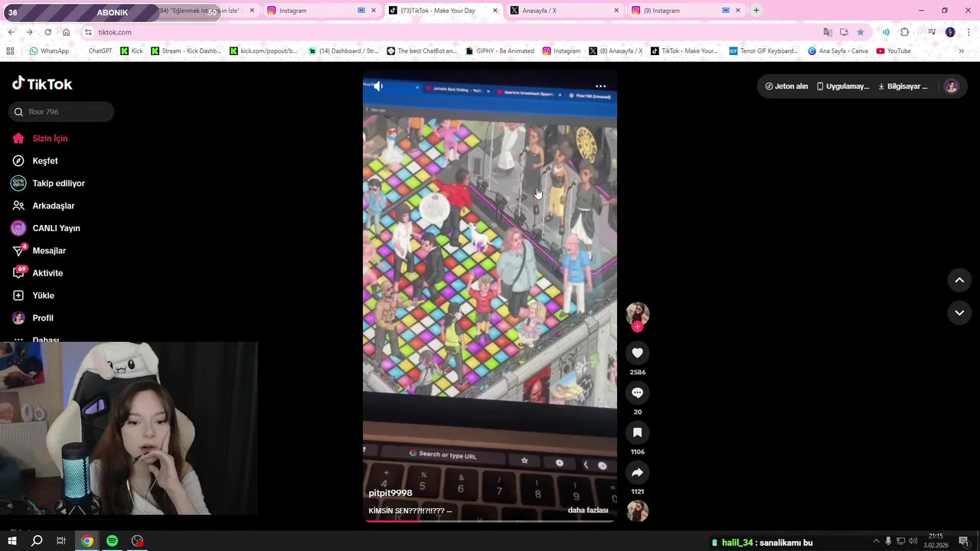Screen dimensions: 980x551
Task: Seek on the video progress bar
Action: [x=490, y=521]
